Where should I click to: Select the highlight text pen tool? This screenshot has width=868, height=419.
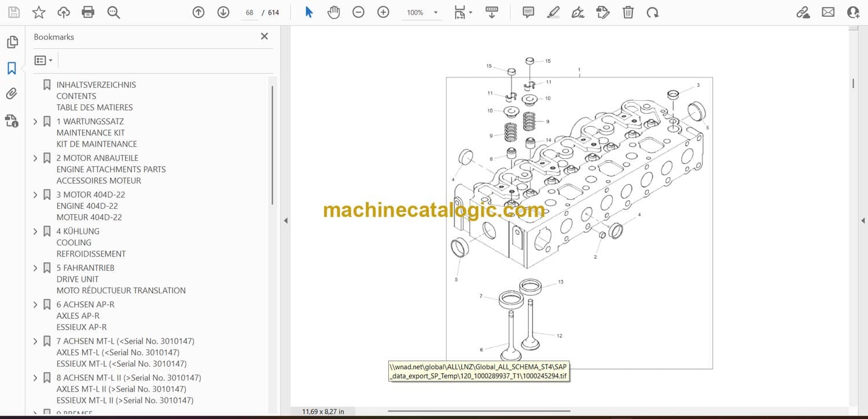click(x=553, y=12)
